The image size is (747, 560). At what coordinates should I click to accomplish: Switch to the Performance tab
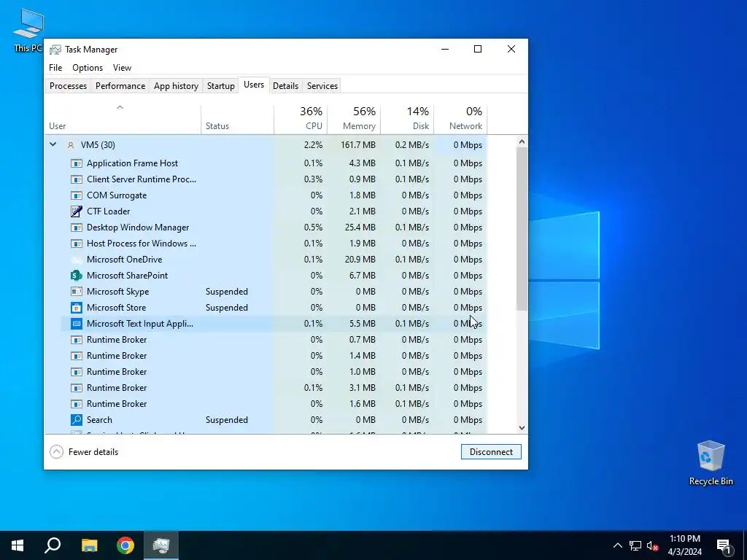point(120,86)
